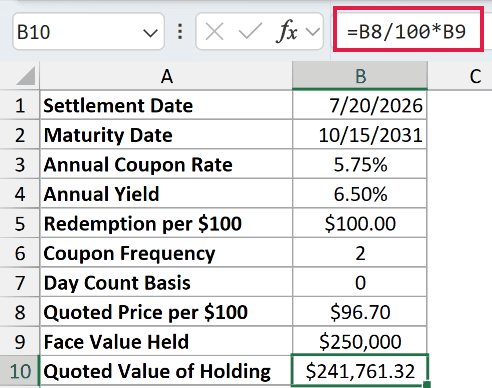Open the Insert Function fx button
Image resolution: width=492 pixels, height=388 pixels.
(287, 32)
